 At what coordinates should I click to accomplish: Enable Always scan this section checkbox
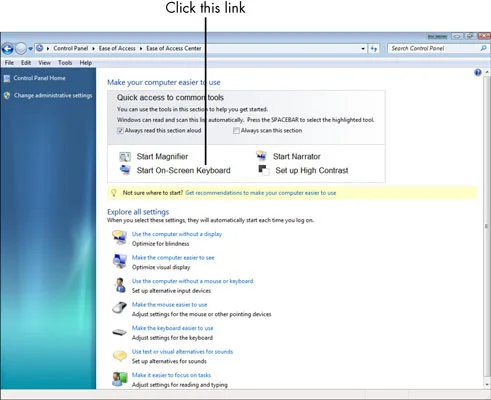click(236, 131)
